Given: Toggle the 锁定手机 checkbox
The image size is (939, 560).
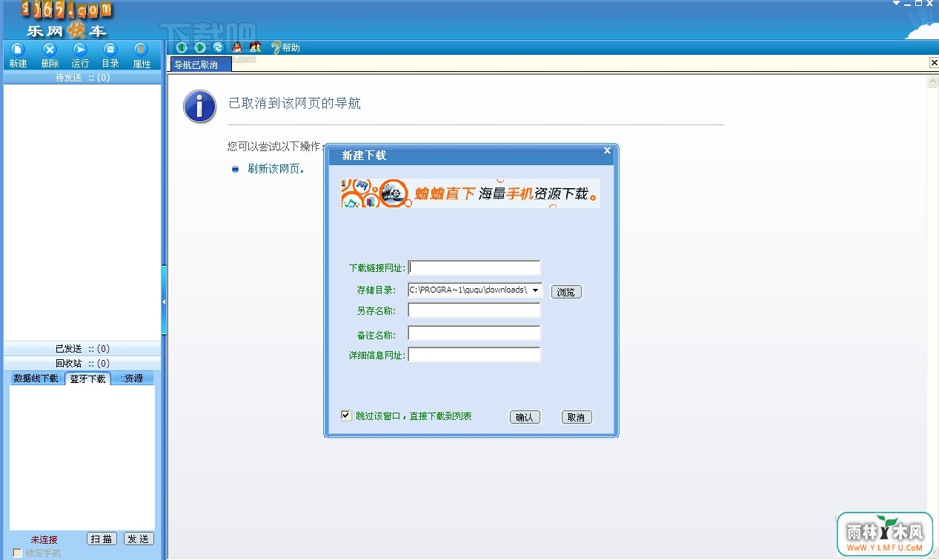Looking at the screenshot, I should 18,553.
